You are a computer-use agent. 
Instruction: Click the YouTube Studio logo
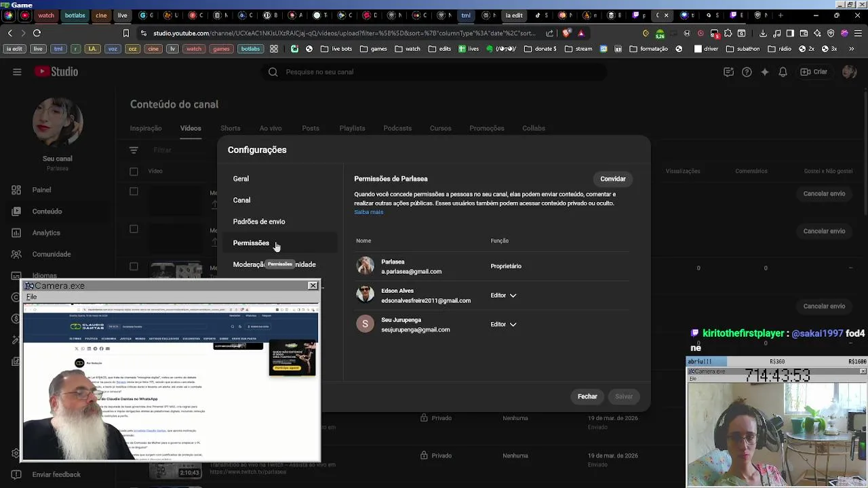point(56,72)
